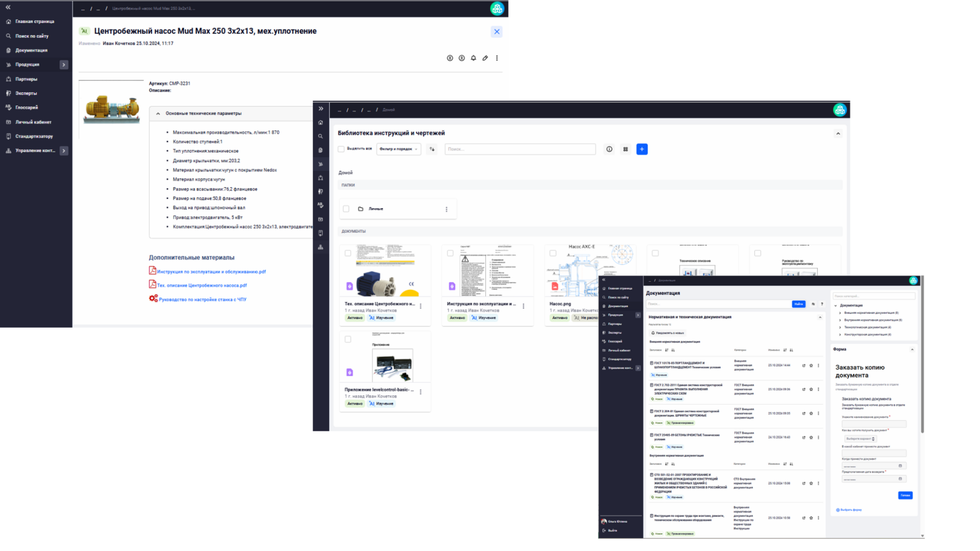This screenshot has width=980, height=551.
Task: Click the home icon in the library window sidebar
Action: coord(321,123)
